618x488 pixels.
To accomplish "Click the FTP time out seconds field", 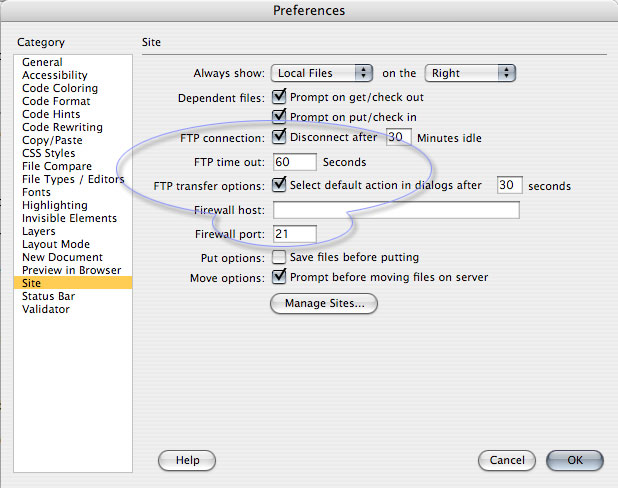I will pos(294,162).
